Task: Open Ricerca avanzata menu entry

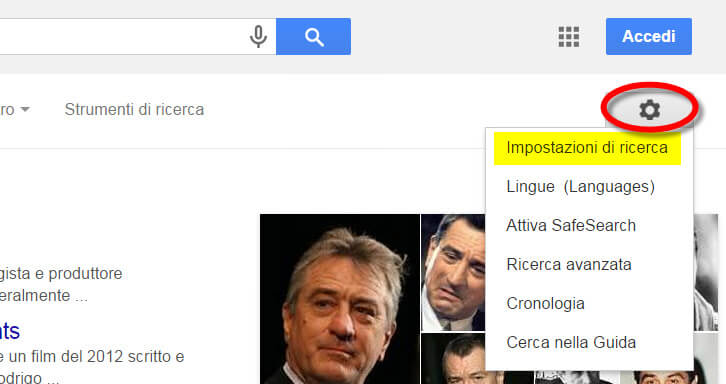Action: (x=569, y=264)
